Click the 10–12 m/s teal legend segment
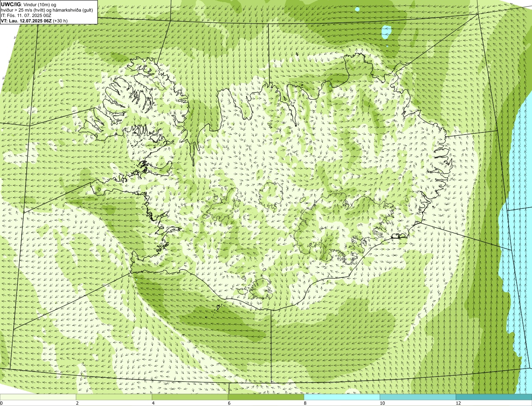Screen dimensions: 532x406 (418, 397)
